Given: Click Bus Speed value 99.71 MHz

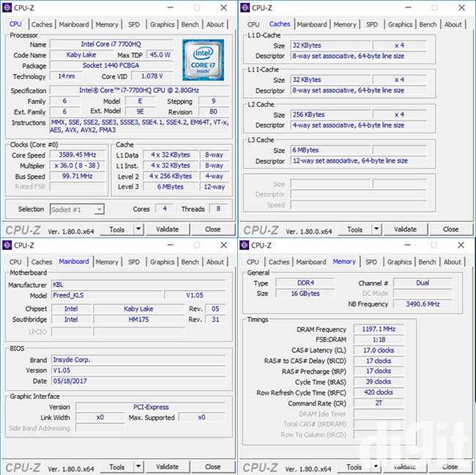Looking at the screenshot, I should click(x=78, y=176).
